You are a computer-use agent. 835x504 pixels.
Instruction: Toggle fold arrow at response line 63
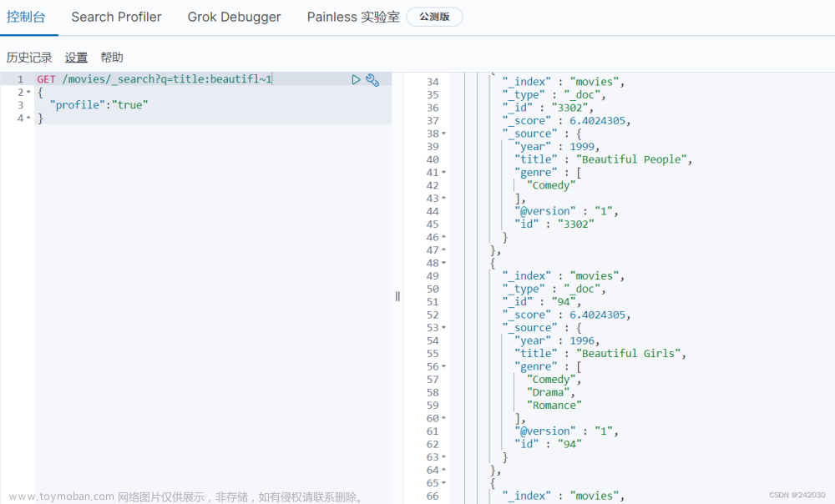pos(443,457)
